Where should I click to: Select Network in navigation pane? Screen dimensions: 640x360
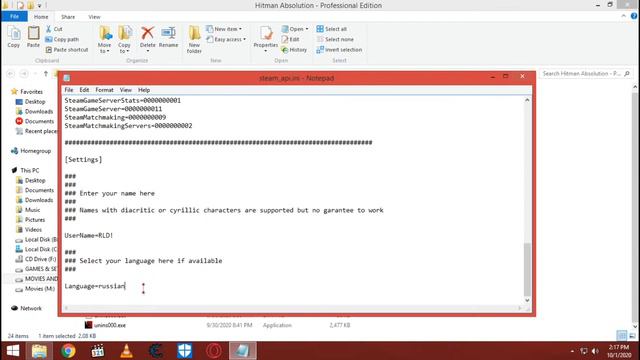pos(26,308)
